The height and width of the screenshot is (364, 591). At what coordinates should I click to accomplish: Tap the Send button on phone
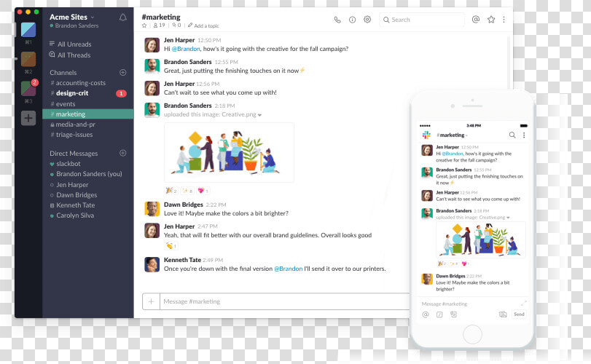(519, 314)
